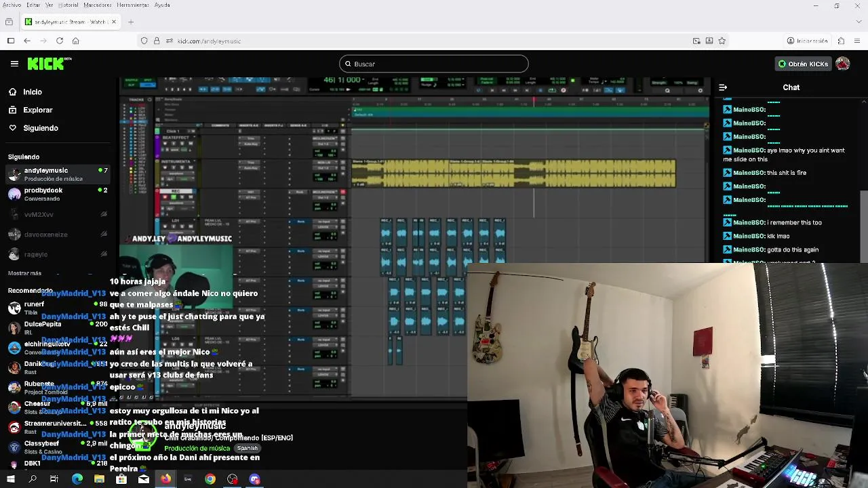
Task: Collapse the chat panel with arrow icon
Action: (x=723, y=87)
